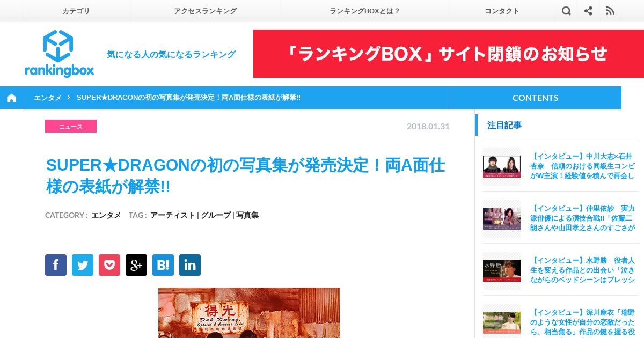Open 仲里依紗 interview article

coord(583,218)
